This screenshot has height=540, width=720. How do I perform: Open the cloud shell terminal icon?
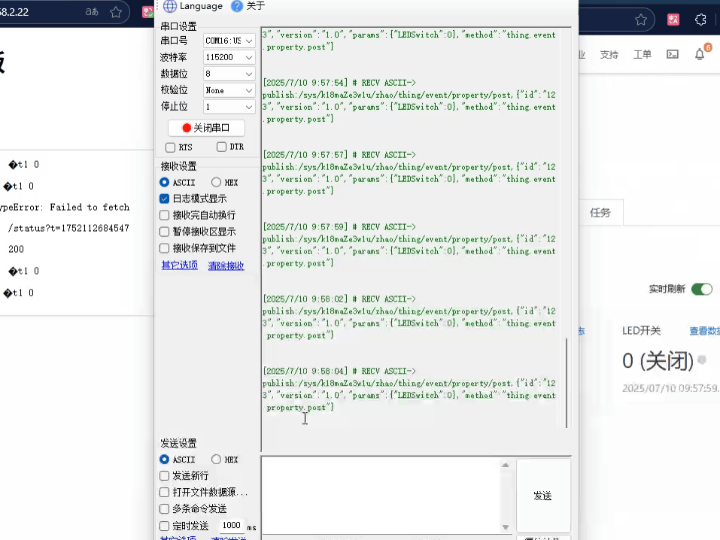pos(672,55)
